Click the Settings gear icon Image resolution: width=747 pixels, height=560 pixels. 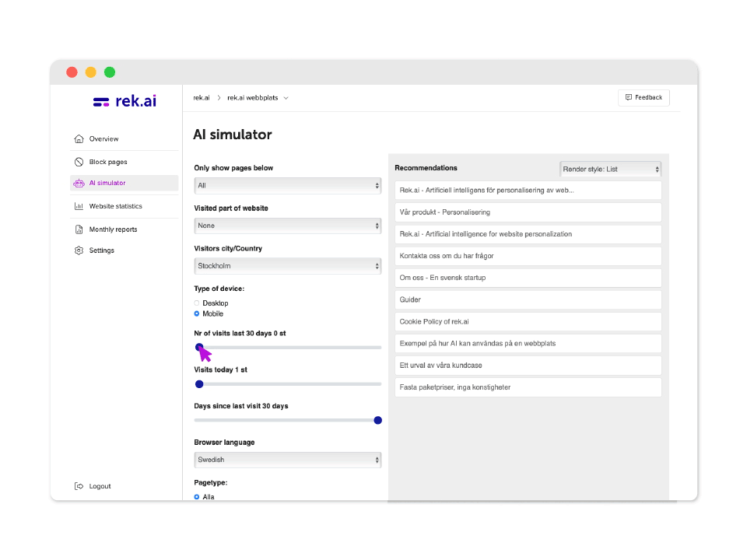[x=79, y=250]
